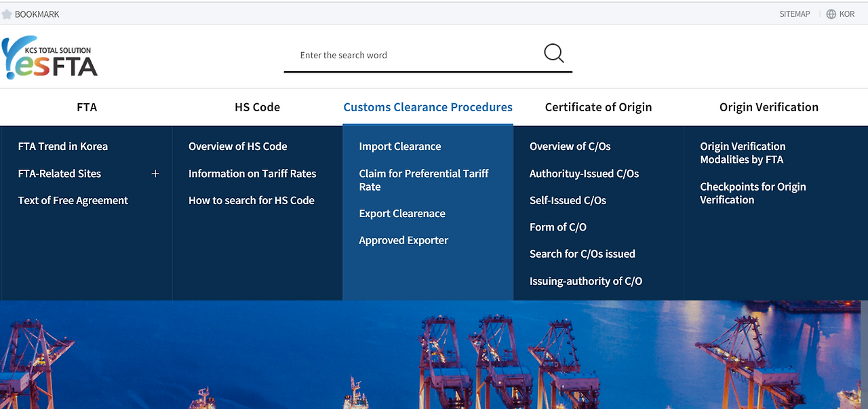
Task: Open Checkpoints for Origin Verification
Action: (x=753, y=193)
